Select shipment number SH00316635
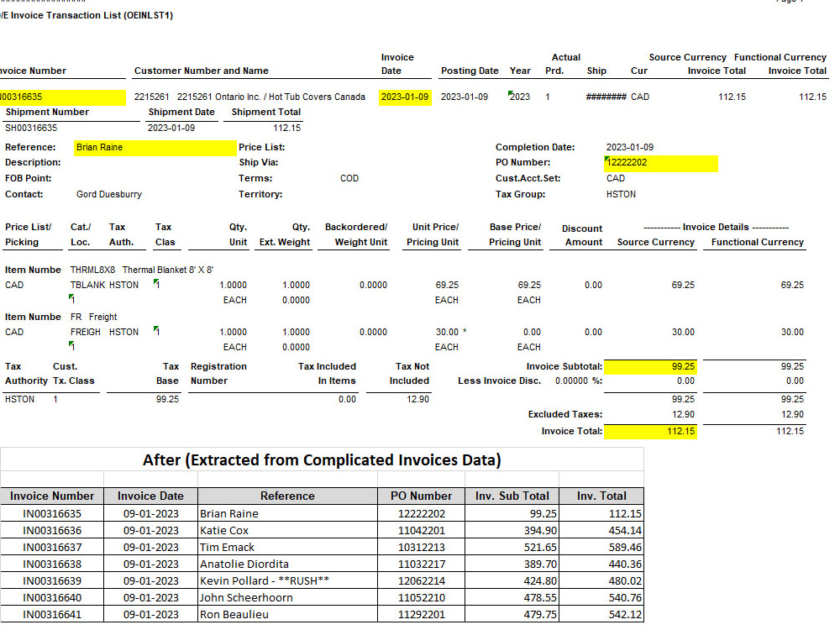840x630 pixels. [31, 128]
